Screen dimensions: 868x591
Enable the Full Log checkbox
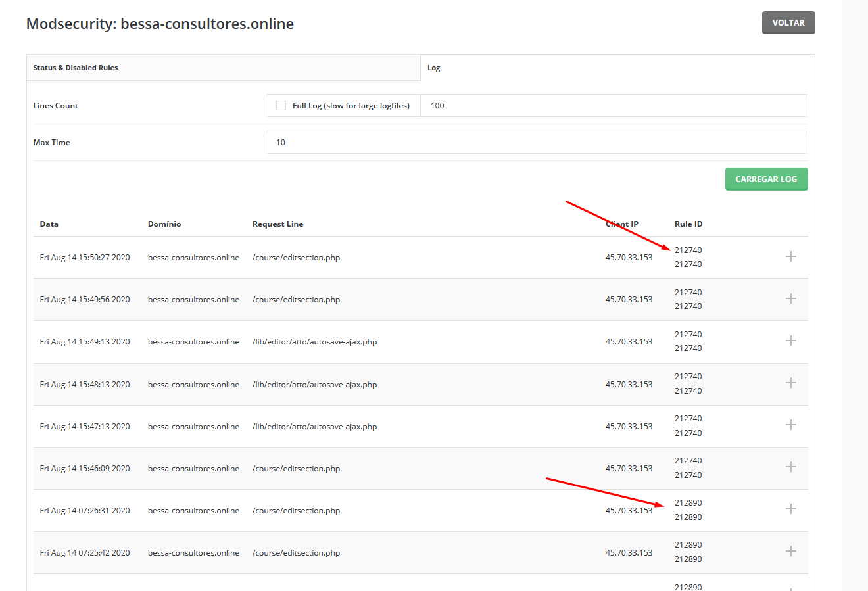[281, 106]
